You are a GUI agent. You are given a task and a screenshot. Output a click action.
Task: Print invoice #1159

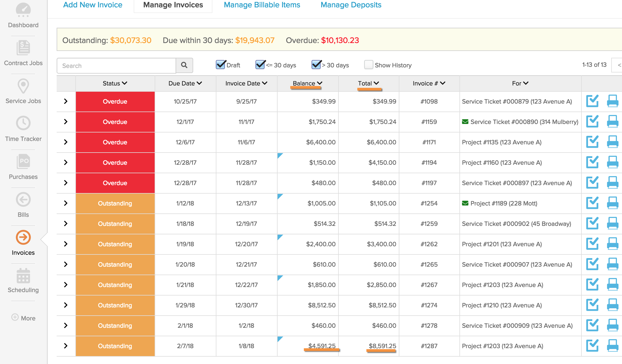[613, 121]
